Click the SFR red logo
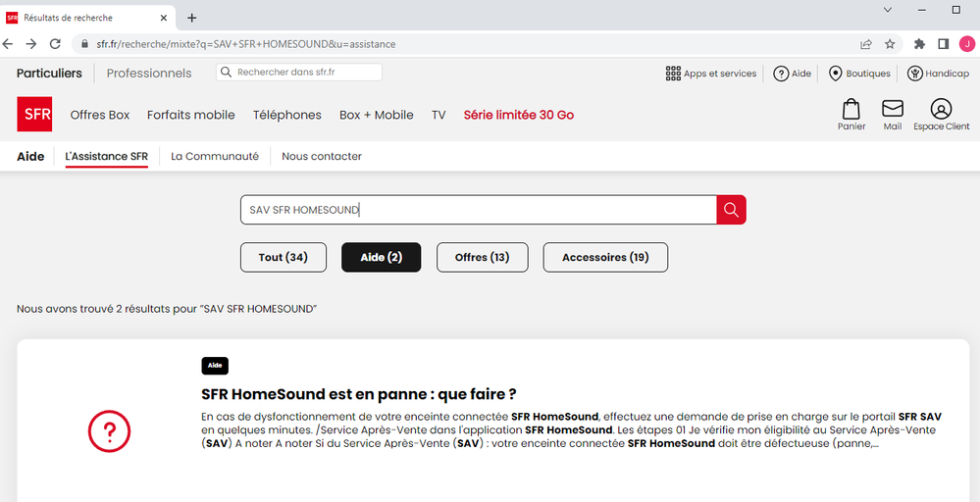This screenshot has width=980, height=502. 34,115
